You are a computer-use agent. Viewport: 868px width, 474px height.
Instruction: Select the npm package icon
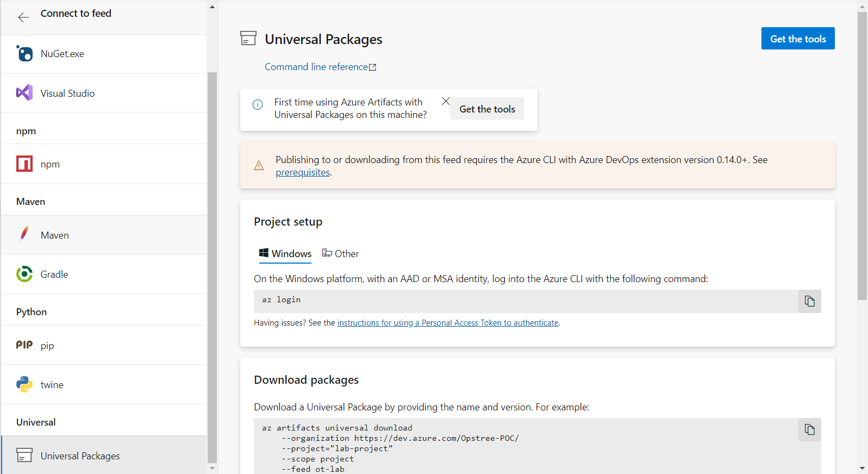[x=24, y=164]
